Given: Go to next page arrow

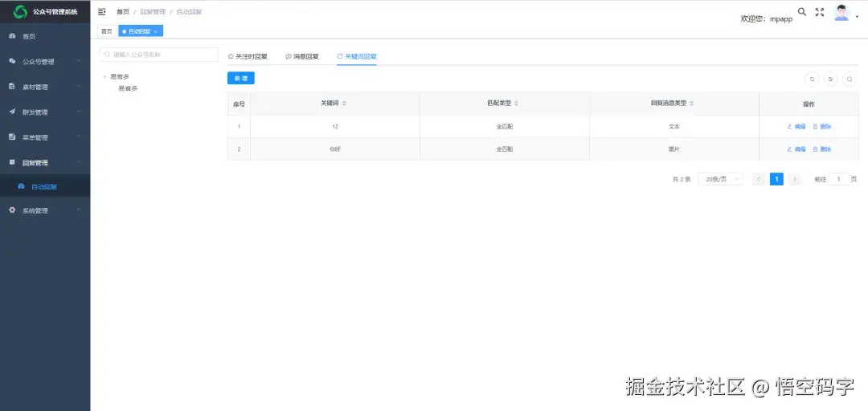Looking at the screenshot, I should tap(795, 179).
